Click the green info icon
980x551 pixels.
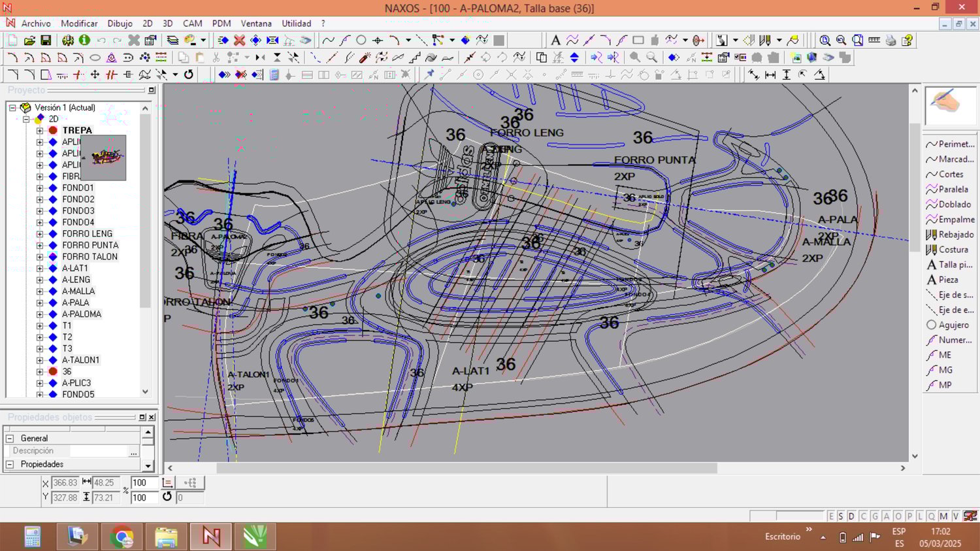click(x=84, y=41)
